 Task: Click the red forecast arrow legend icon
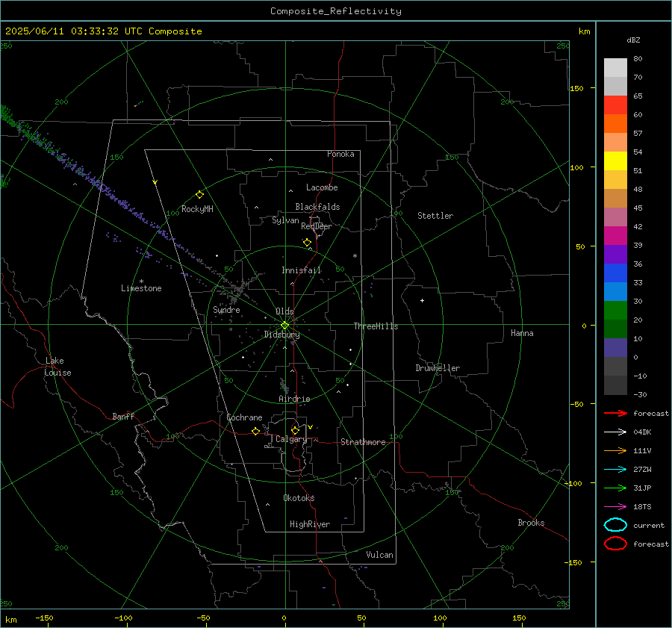click(615, 413)
